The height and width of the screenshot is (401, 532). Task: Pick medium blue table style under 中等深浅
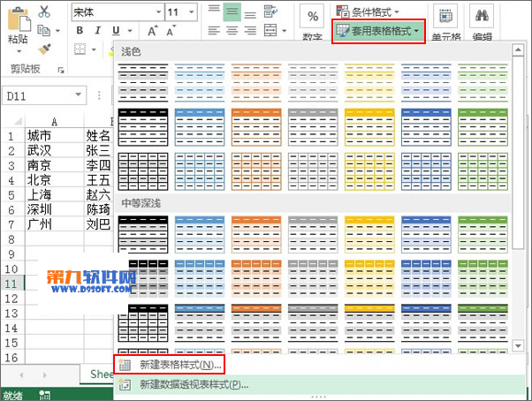pyautogui.click(x=200, y=235)
